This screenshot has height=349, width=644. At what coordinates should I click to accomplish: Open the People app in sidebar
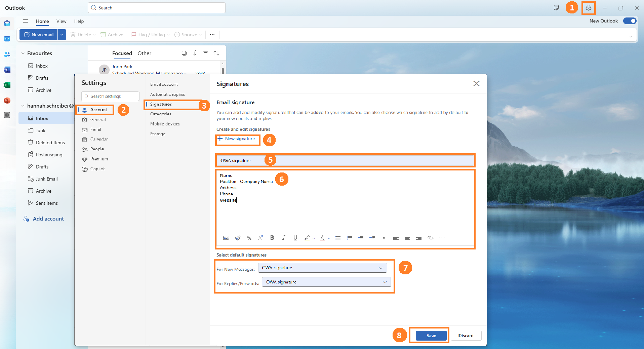point(7,54)
